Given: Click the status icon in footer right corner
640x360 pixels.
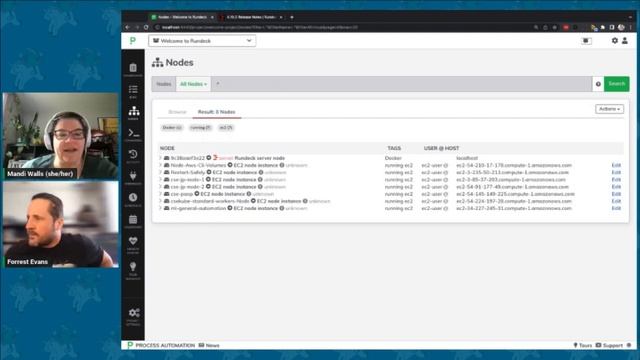Looking at the screenshot, I should [x=629, y=345].
